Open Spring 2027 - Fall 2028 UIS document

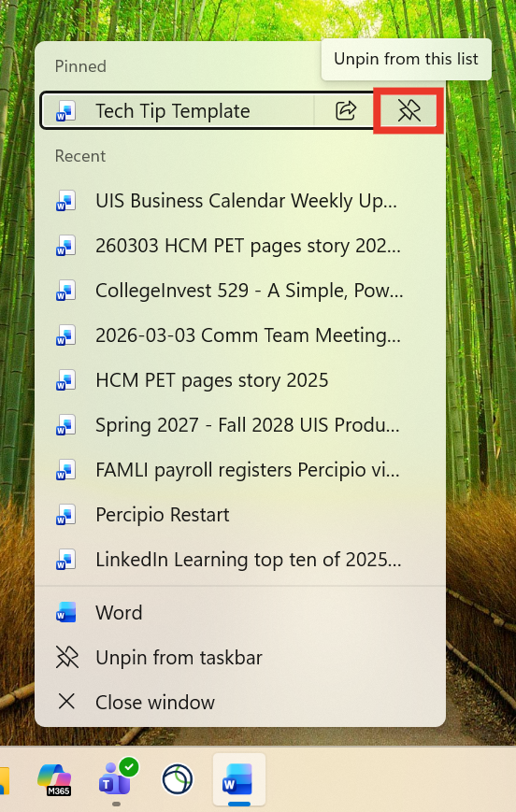pyautogui.click(x=240, y=425)
